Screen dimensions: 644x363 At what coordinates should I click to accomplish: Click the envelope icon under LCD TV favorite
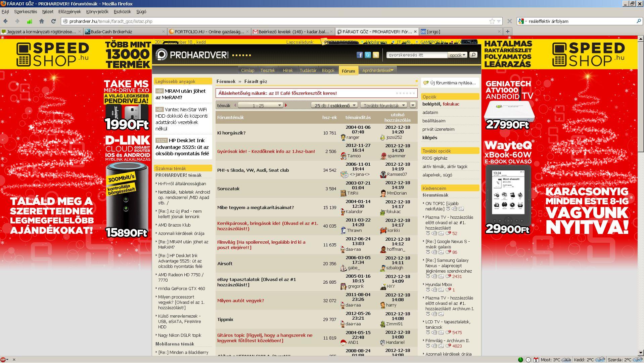(441, 332)
